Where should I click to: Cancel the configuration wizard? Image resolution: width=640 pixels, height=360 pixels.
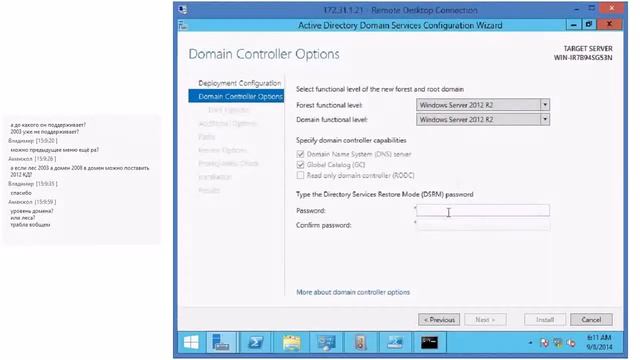(591, 320)
